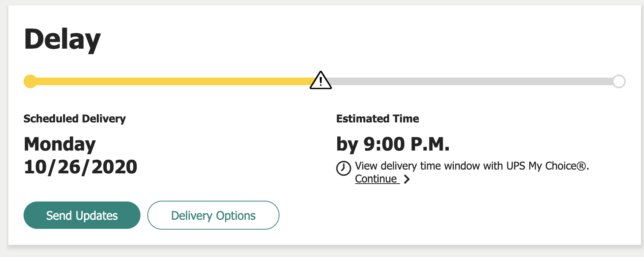Click the yellow completed progress segment
The height and width of the screenshot is (257, 644).
tap(171, 81)
